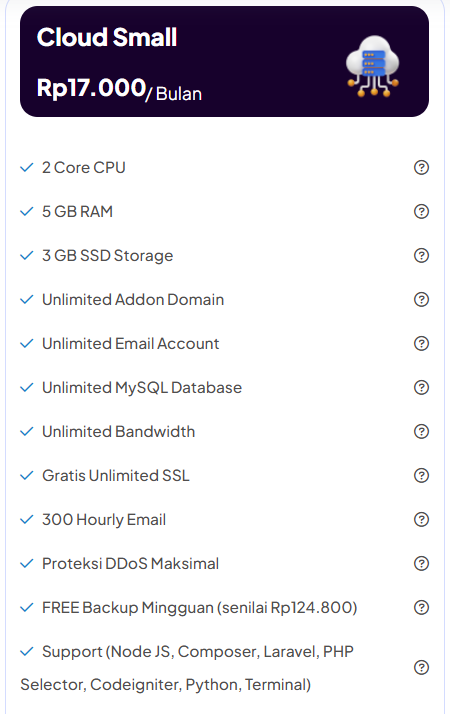Open the help tooltip for 5 GB RAM

(421, 211)
